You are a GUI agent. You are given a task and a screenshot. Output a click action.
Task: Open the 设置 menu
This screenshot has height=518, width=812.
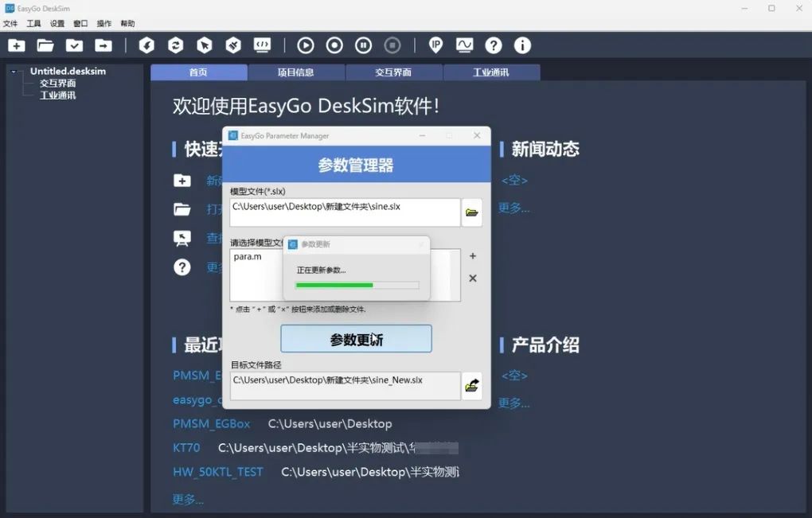coord(57,23)
